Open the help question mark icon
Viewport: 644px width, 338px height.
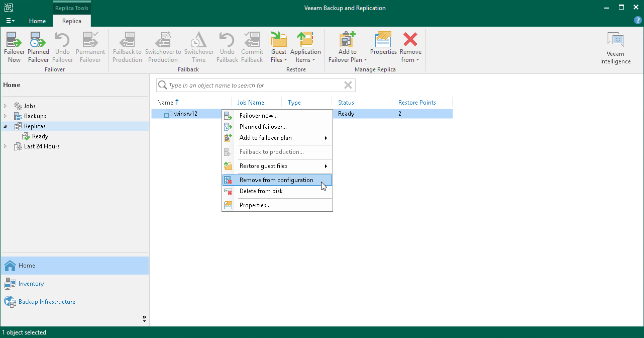[638, 20]
